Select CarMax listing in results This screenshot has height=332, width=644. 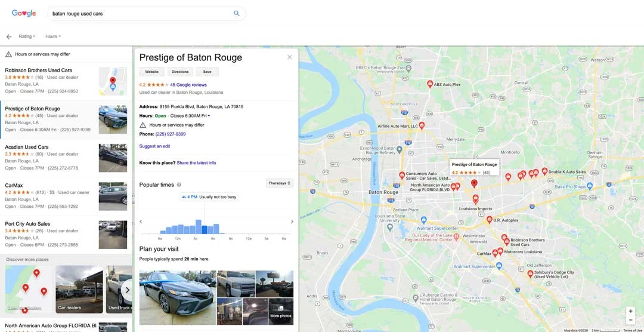[x=66, y=196]
